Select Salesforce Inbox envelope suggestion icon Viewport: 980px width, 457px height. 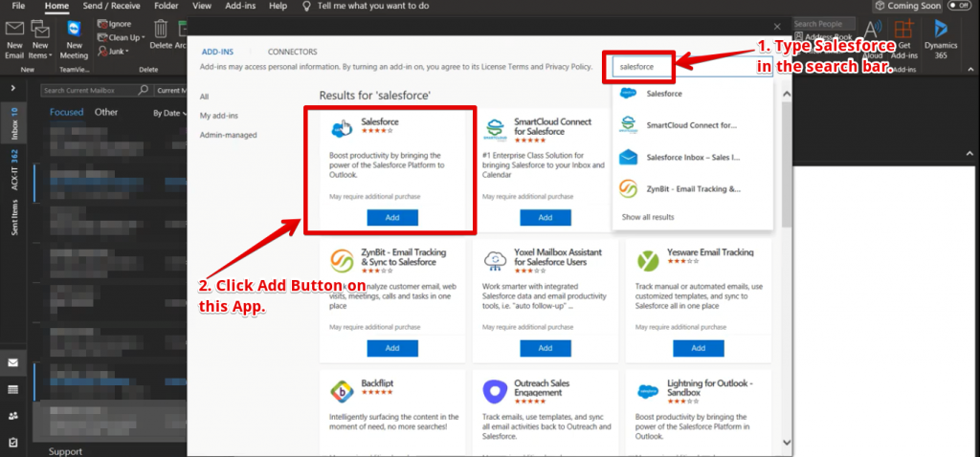tap(628, 158)
